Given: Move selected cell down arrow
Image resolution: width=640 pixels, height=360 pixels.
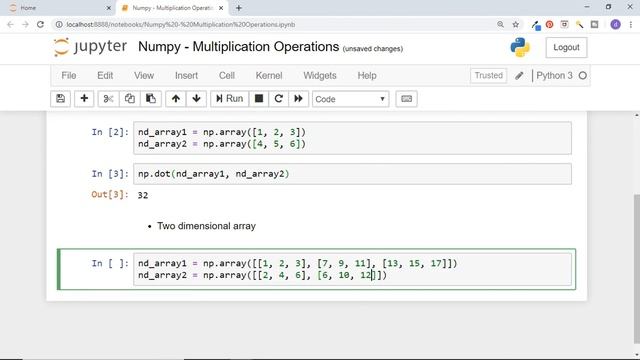Looking at the screenshot, I should coord(196,99).
